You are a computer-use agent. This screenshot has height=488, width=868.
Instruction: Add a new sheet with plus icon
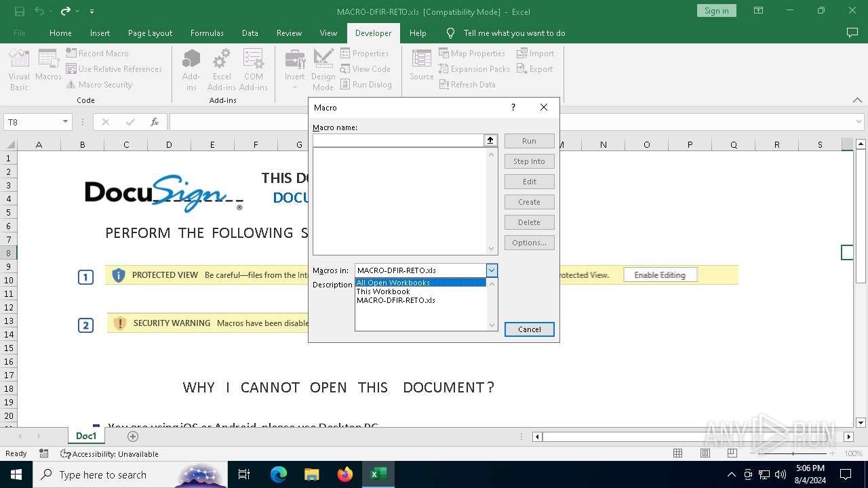tap(133, 436)
